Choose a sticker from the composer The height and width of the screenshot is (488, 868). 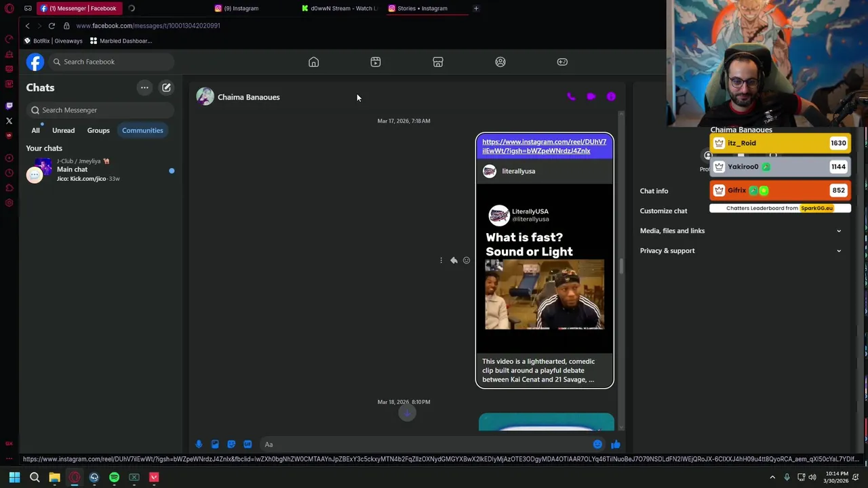[x=231, y=445]
